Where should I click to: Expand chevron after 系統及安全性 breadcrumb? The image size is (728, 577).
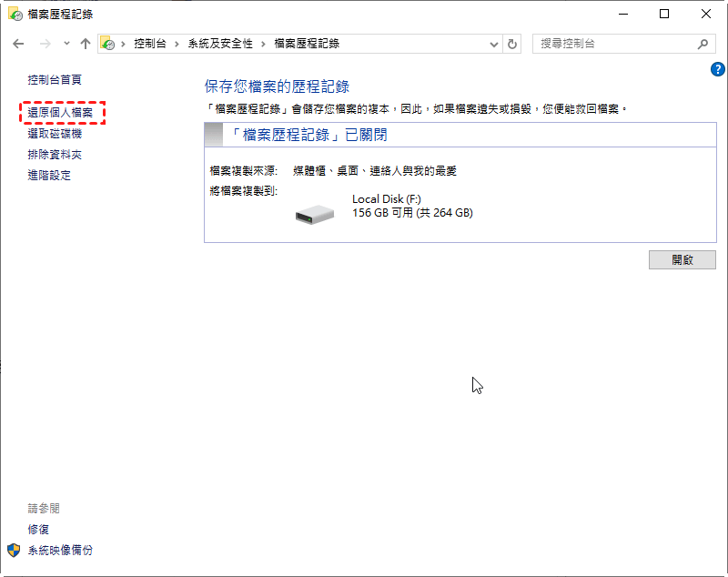pyautogui.click(x=263, y=44)
